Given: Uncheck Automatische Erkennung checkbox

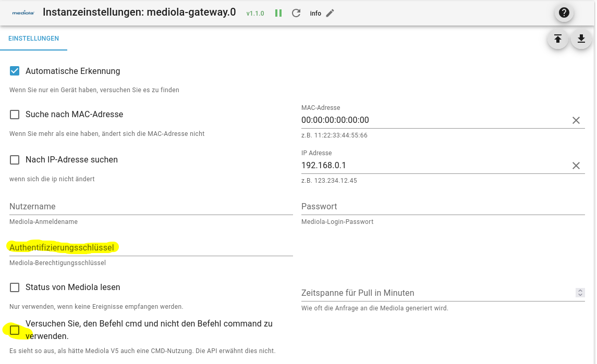Looking at the screenshot, I should coord(15,71).
